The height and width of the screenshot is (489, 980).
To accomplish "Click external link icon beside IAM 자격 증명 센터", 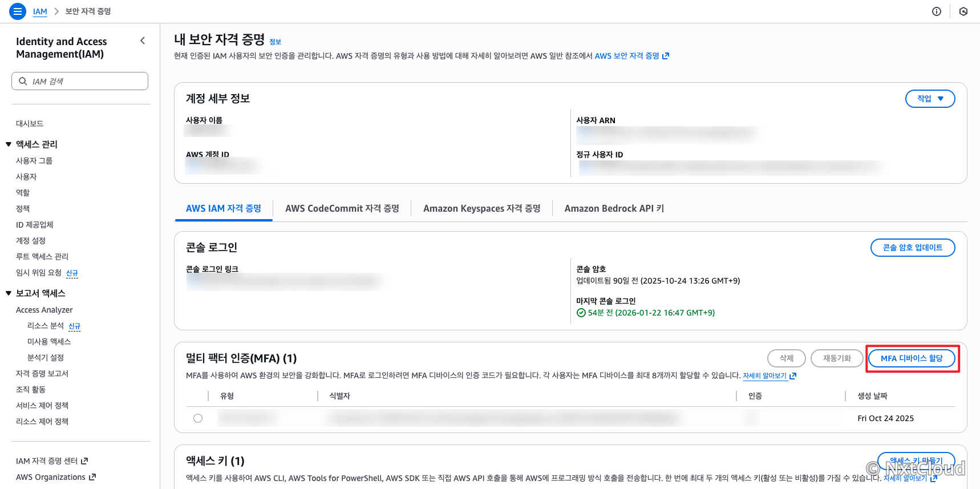I will click(85, 461).
